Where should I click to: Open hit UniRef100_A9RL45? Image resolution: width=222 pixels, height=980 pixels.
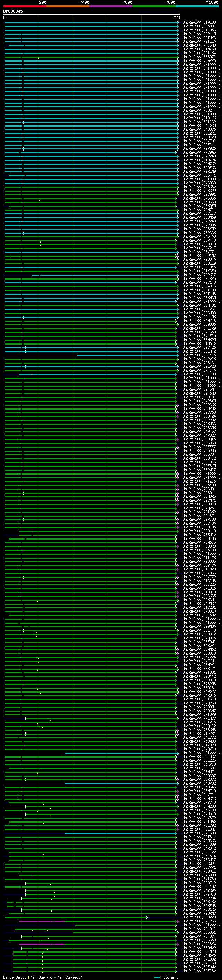[199, 34]
